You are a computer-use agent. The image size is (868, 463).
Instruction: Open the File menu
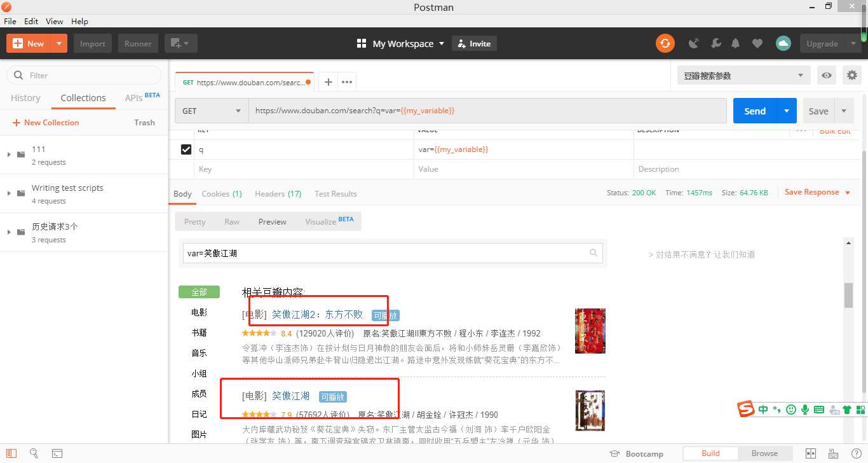(10, 21)
